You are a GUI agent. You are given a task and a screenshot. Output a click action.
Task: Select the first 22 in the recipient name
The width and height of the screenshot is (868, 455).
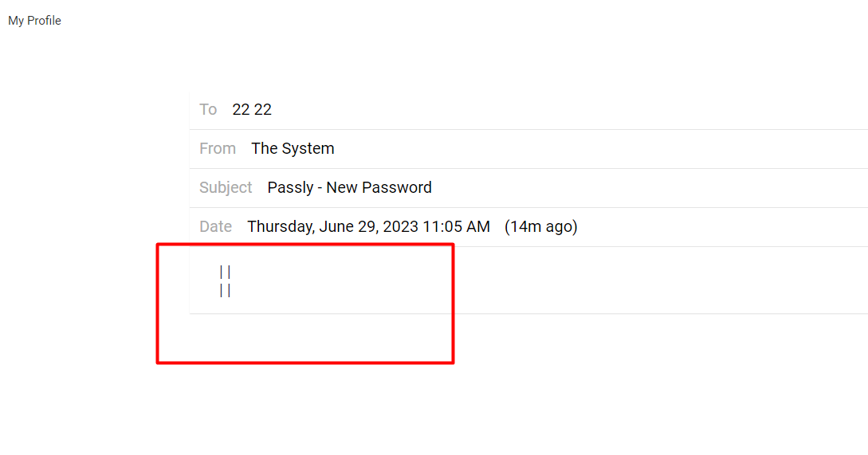[241, 110]
